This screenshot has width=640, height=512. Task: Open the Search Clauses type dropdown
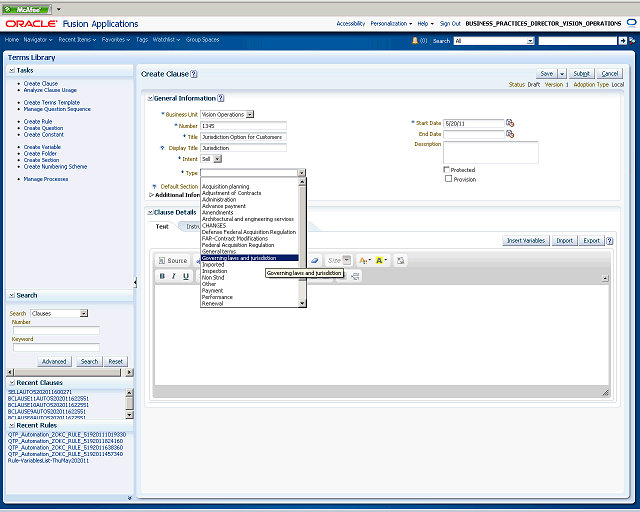(x=84, y=313)
